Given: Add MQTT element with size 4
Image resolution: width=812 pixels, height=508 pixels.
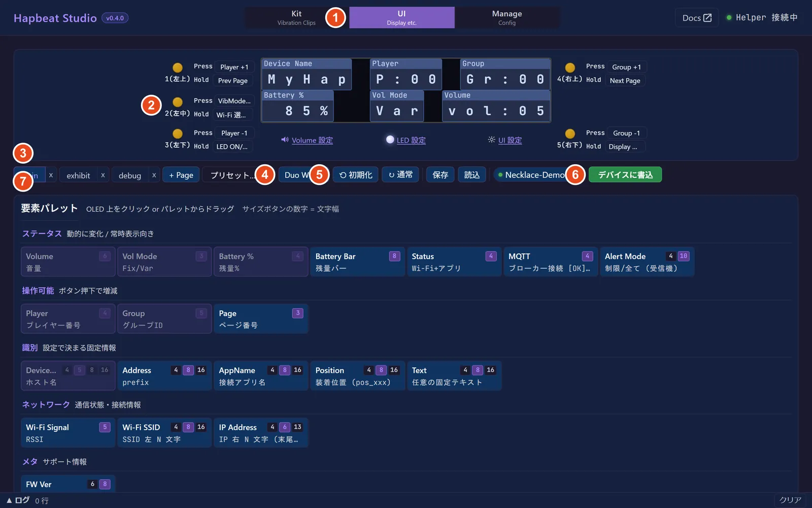Looking at the screenshot, I should click(587, 256).
